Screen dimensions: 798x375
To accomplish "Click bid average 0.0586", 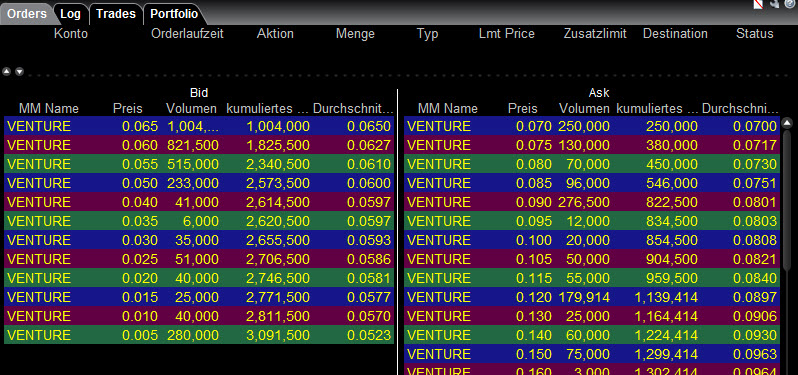I will tap(369, 259).
